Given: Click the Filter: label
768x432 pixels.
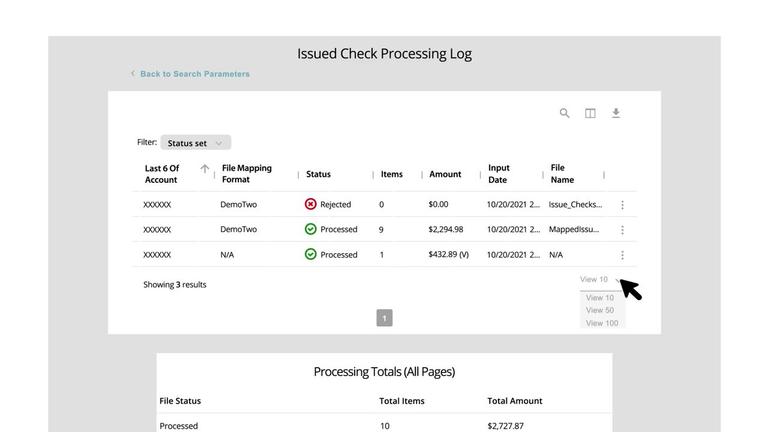Looking at the screenshot, I should [147, 142].
